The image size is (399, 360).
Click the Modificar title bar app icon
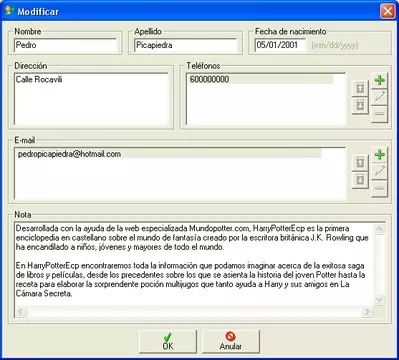click(x=9, y=11)
